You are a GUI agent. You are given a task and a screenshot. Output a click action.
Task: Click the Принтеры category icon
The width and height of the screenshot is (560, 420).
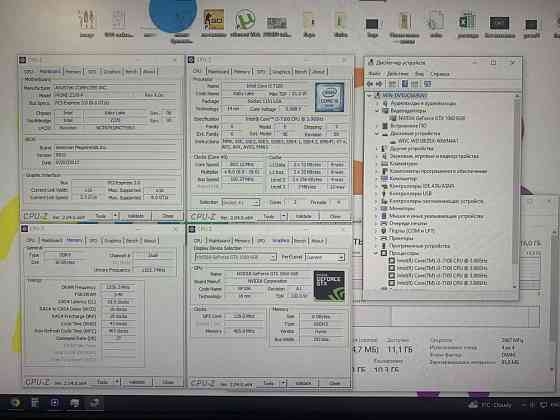coord(384,238)
